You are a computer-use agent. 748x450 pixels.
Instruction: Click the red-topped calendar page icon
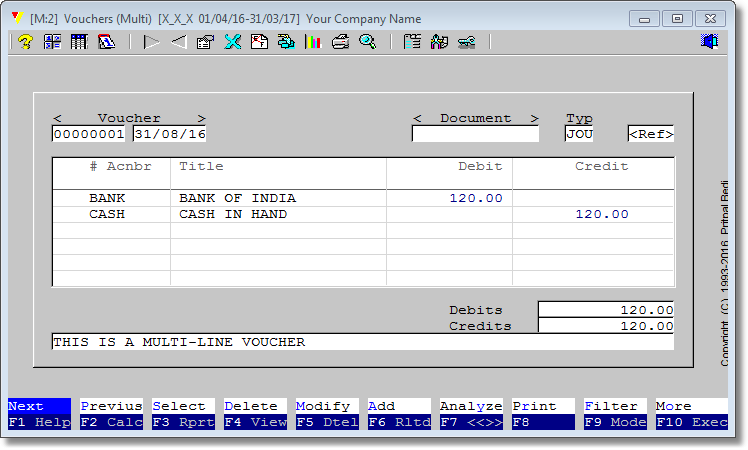pyautogui.click(x=106, y=42)
